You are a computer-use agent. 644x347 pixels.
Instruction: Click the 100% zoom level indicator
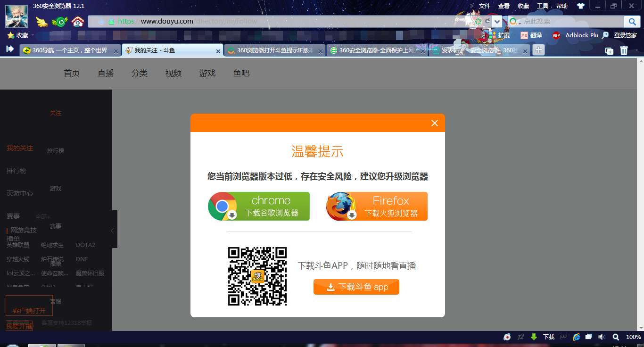coord(633,337)
